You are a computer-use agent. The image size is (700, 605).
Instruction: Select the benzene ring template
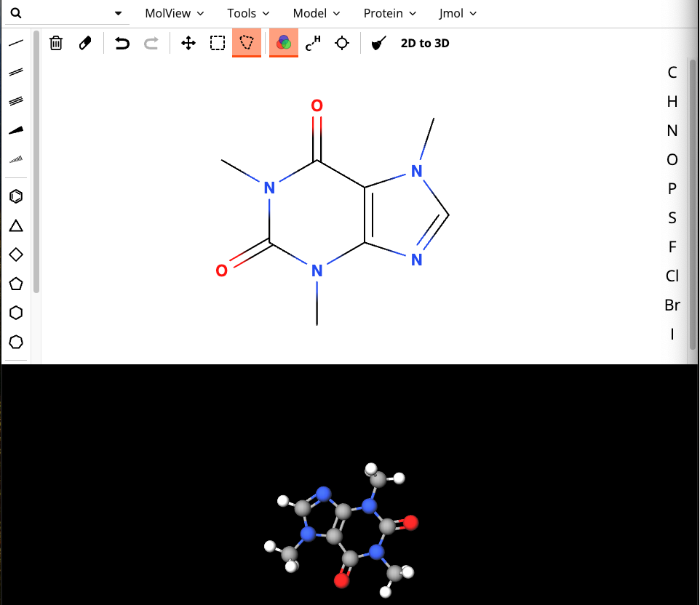[x=16, y=196]
